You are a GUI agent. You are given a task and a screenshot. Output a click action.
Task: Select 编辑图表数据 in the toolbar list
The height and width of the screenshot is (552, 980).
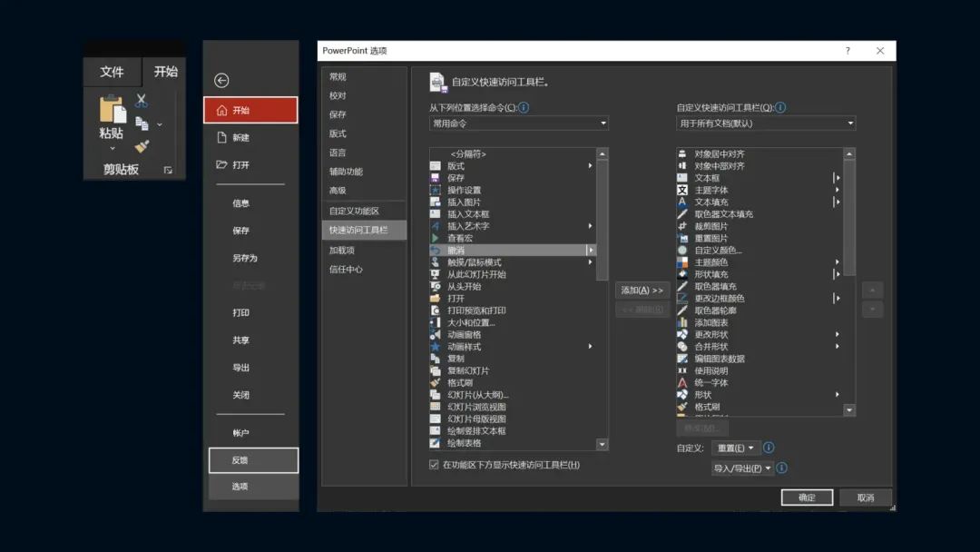(x=759, y=359)
